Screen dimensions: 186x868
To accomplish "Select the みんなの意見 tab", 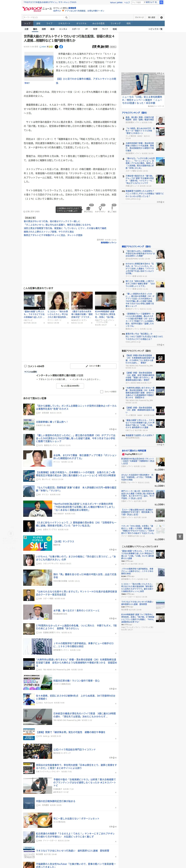I will click(x=99, y=23).
